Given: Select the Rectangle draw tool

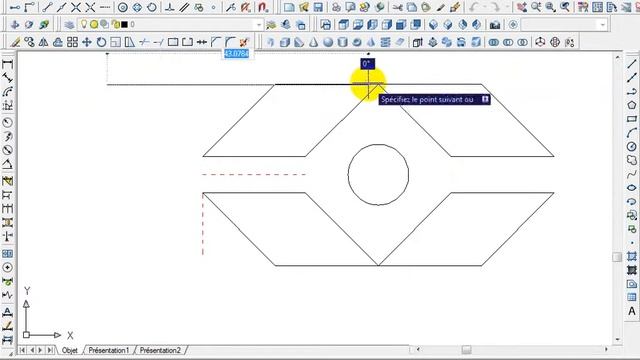Looking at the screenshot, I should click(632, 119).
